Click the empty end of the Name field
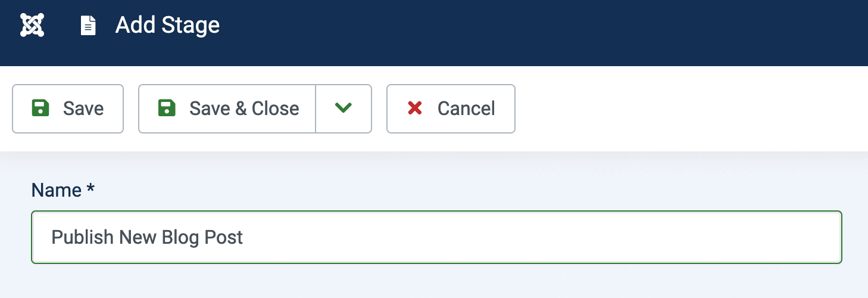868x298 pixels. click(655, 237)
